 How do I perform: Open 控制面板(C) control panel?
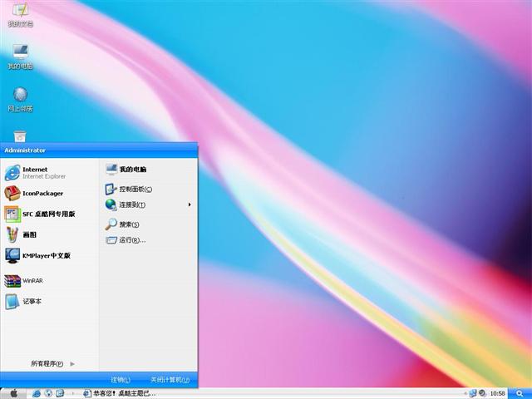(x=148, y=189)
